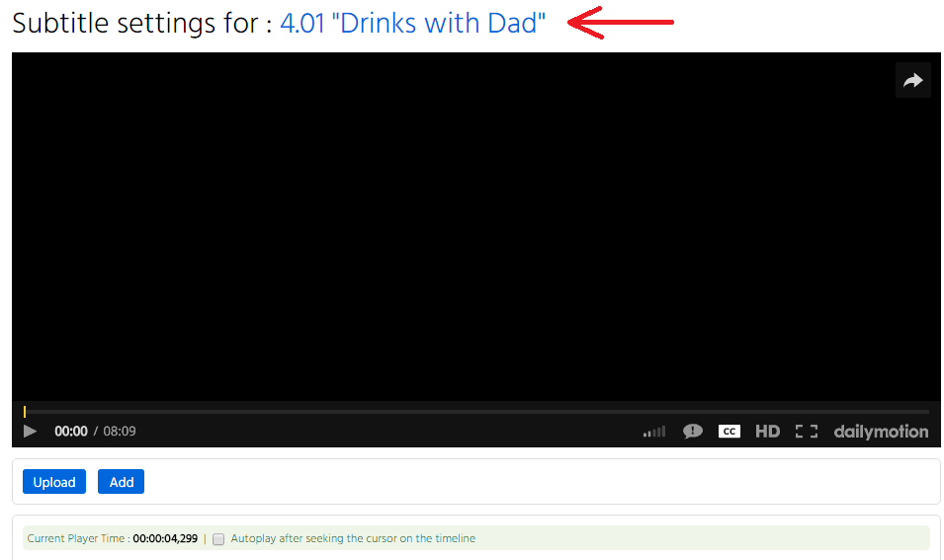The height and width of the screenshot is (560, 944).
Task: Click the 00:00 elapsed time display
Action: [x=71, y=432]
